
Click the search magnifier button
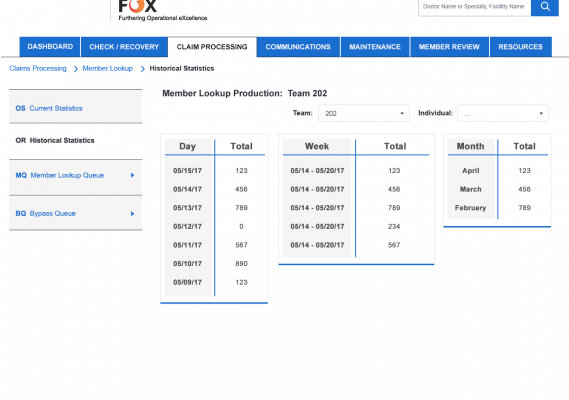point(545,7)
